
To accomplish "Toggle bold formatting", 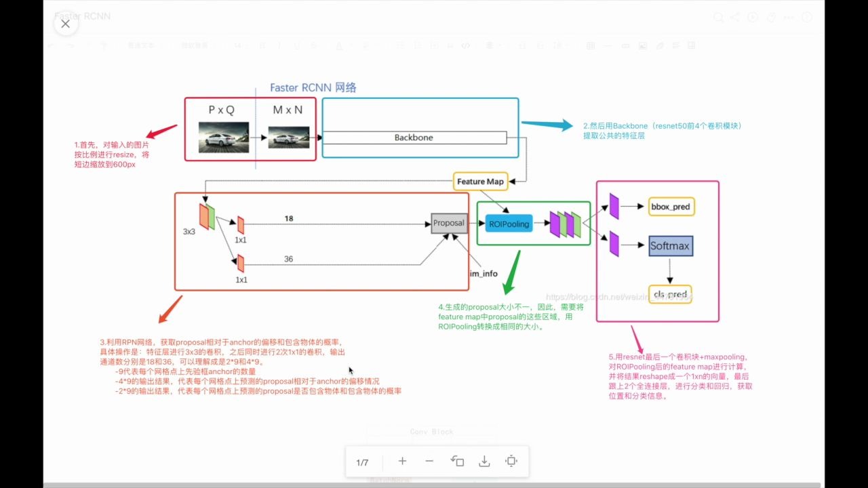I will (262, 45).
